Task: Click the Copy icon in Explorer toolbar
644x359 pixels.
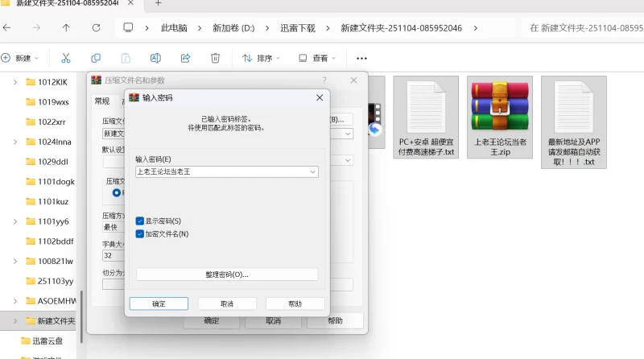Action: pos(96,58)
